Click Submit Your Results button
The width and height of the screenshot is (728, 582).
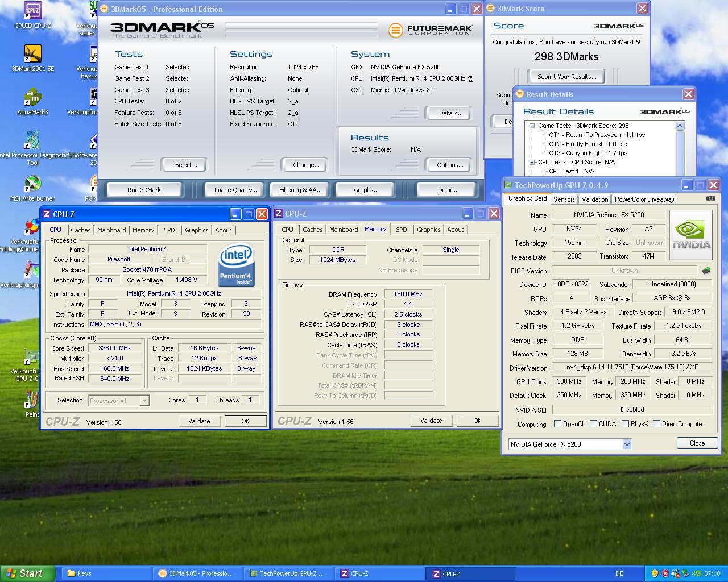pyautogui.click(x=567, y=77)
